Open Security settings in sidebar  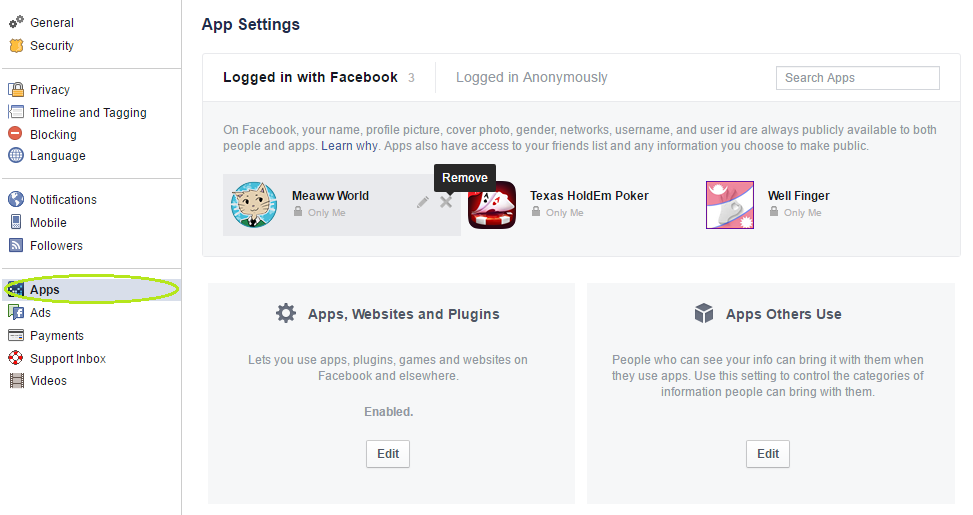click(52, 45)
